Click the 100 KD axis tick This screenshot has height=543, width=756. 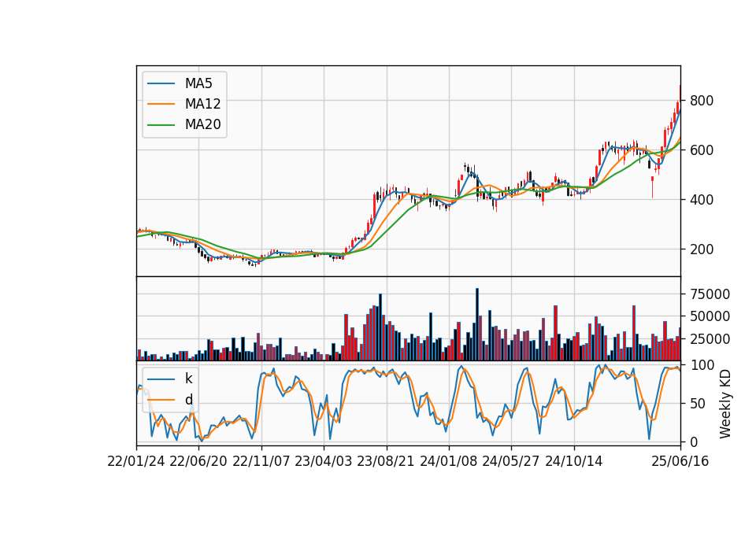point(702,365)
